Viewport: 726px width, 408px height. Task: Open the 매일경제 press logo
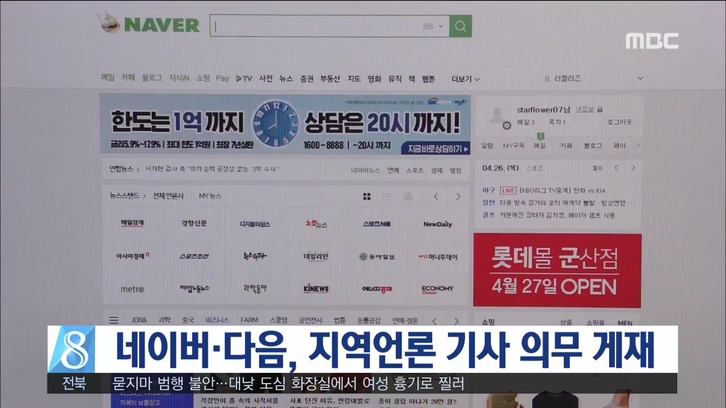pyautogui.click(x=132, y=223)
